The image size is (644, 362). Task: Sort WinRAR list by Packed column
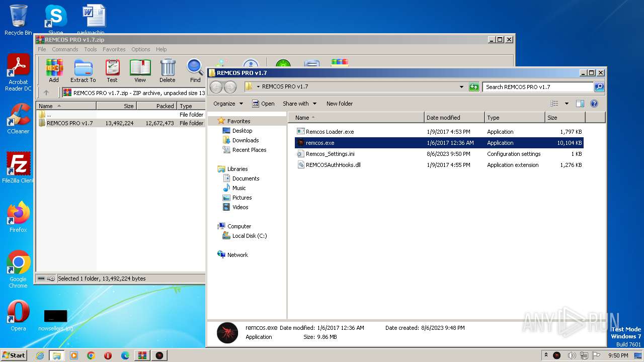pyautogui.click(x=156, y=106)
